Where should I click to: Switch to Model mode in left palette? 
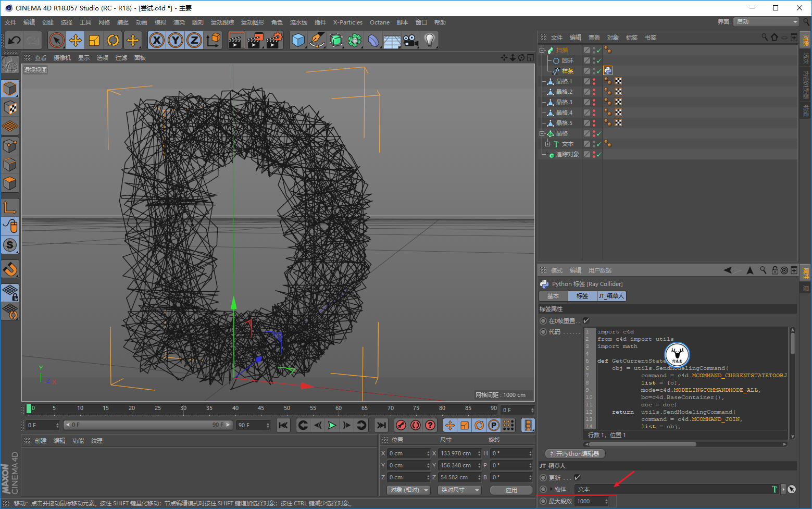[x=10, y=89]
